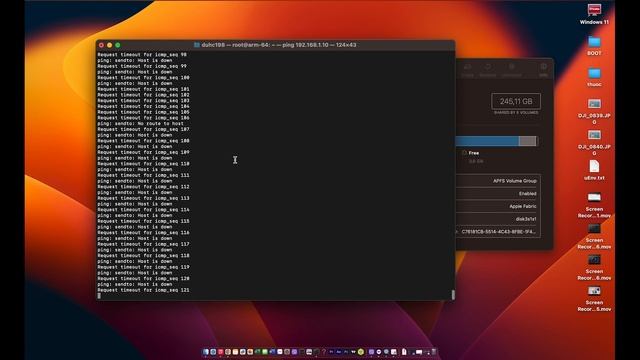Click line 'Request timeout for icmp_seq 98'
This screenshot has height=360, width=640.
[x=142, y=54]
